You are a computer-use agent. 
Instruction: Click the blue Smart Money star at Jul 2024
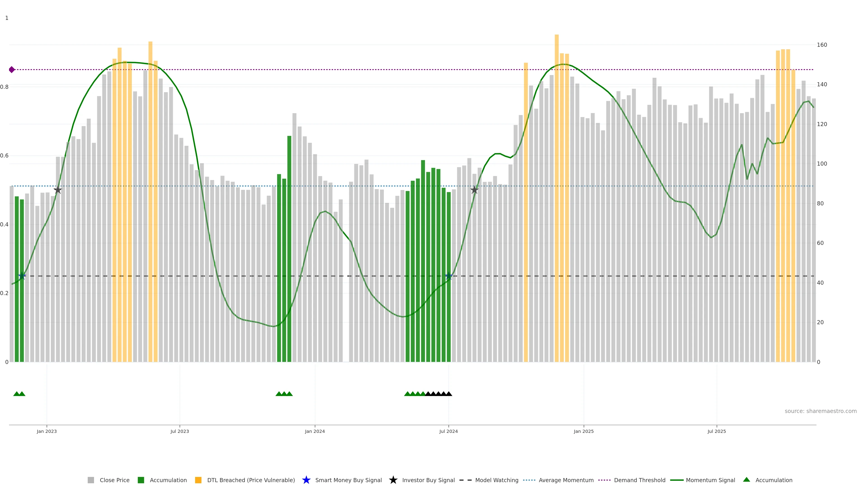448,276
